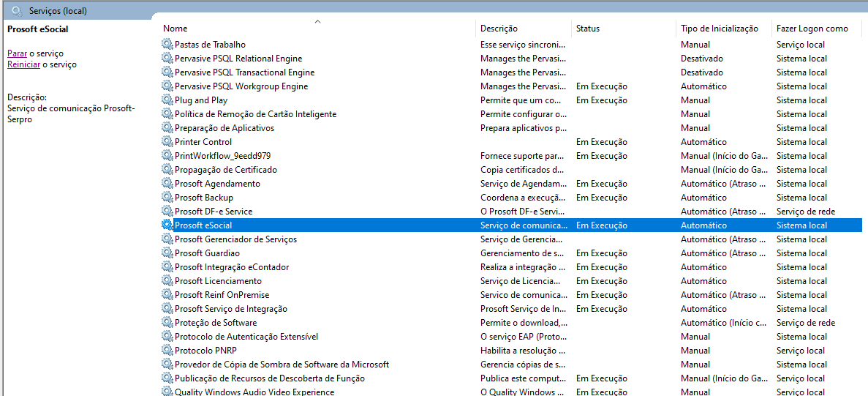Viewport: 868px width, 396px height.
Task: Select the Pastas de Trabalho service name
Action: tap(211, 45)
